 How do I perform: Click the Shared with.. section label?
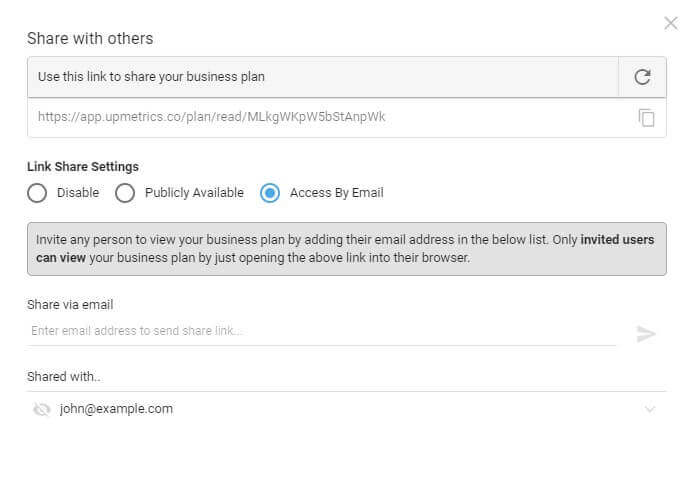pos(64,377)
